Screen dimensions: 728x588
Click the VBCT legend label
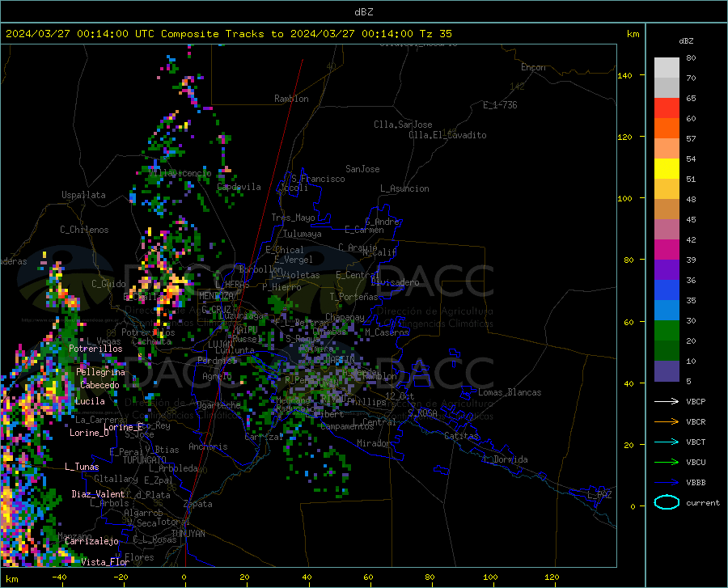pyautogui.click(x=696, y=442)
